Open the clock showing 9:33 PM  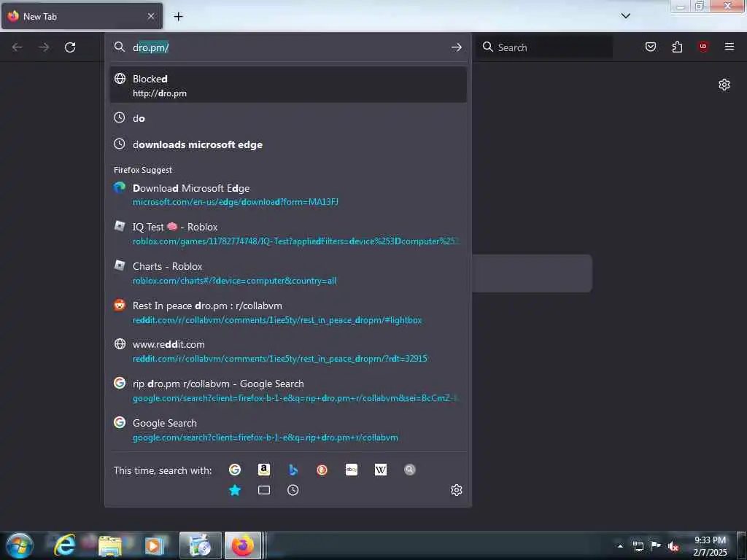pyautogui.click(x=710, y=546)
